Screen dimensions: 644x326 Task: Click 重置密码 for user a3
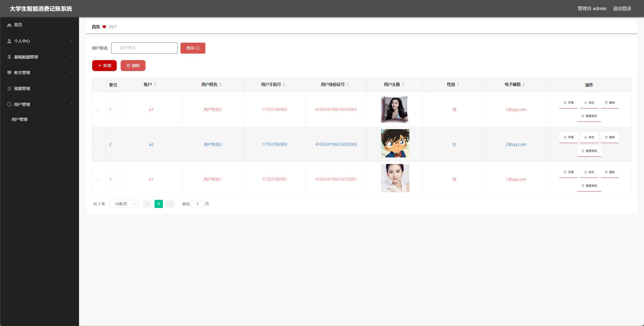(x=589, y=116)
